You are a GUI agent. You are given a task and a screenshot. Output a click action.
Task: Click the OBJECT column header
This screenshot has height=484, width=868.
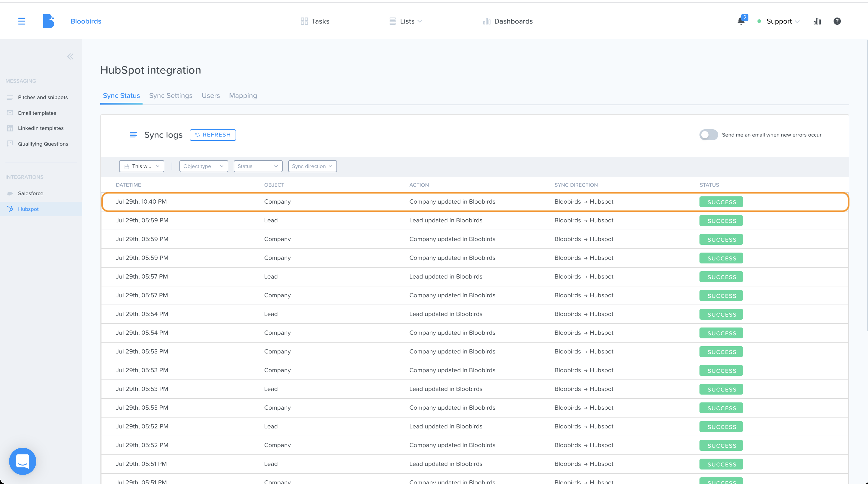coord(274,185)
